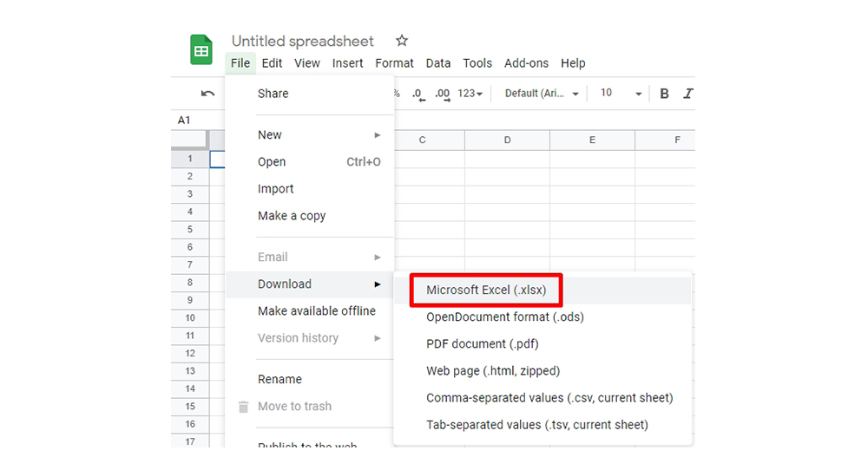This screenshot has height=470, width=868.
Task: Increase decimal places button
Action: 443,94
